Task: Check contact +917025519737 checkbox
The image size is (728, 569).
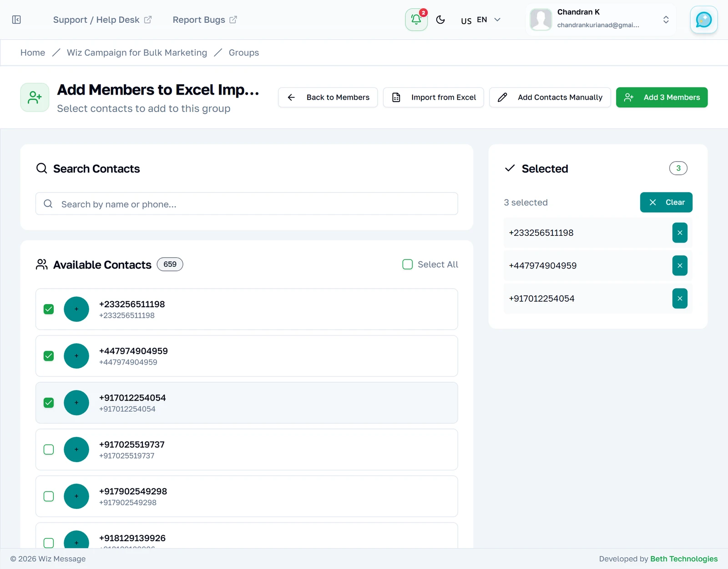Action: [x=49, y=449]
